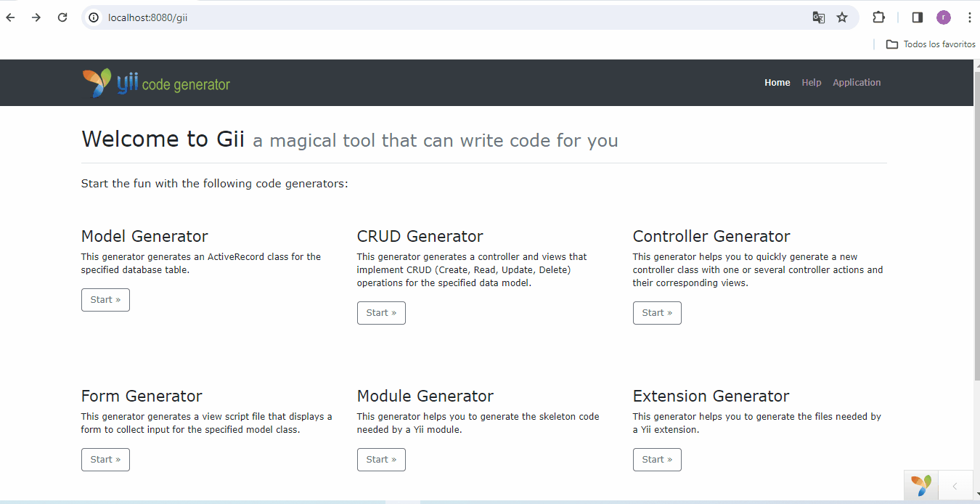This screenshot has width=980, height=504.
Task: Reload the page with refresh icon
Action: click(62, 17)
